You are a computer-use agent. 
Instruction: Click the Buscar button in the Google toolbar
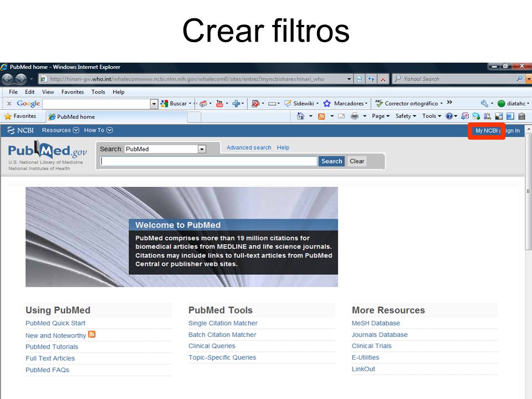175,104
